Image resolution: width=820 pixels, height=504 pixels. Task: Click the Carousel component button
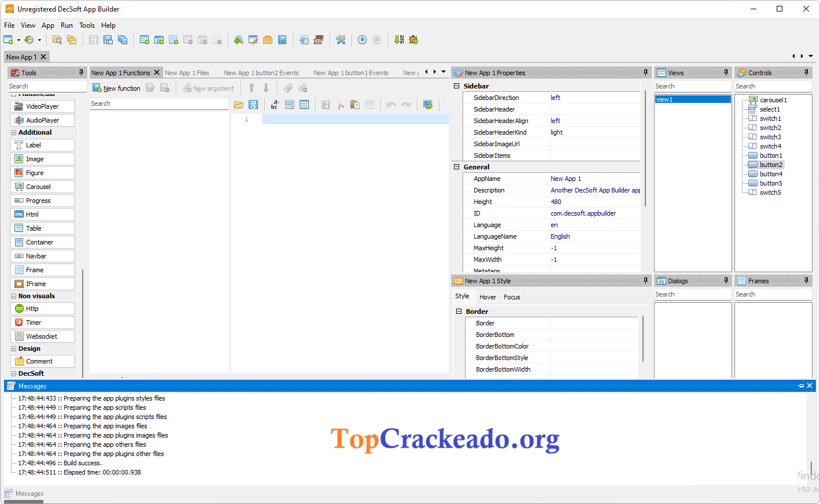coord(43,186)
